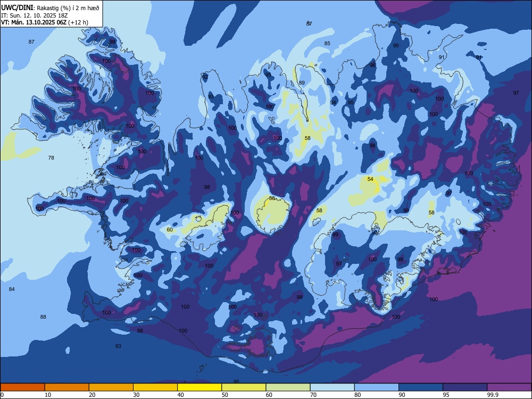Image resolution: width=532 pixels, height=399 pixels.
Task: Click the '94' humidity value on the map
Action: click(x=333, y=103)
